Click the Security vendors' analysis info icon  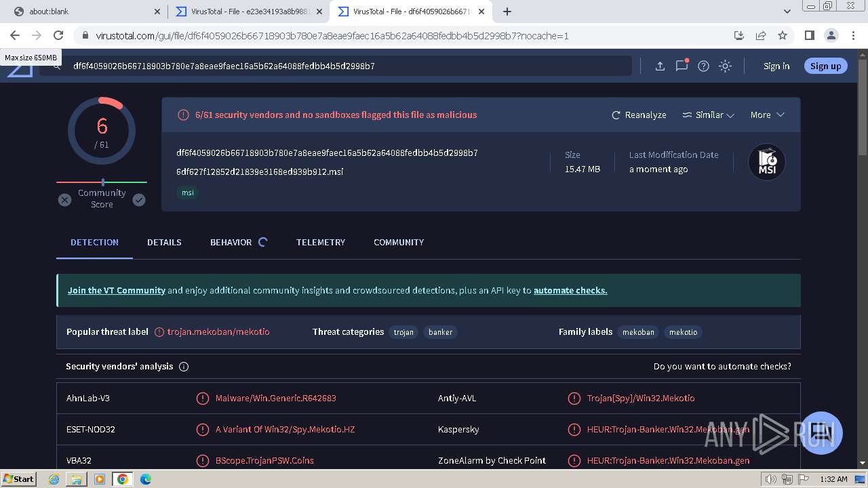tap(184, 367)
